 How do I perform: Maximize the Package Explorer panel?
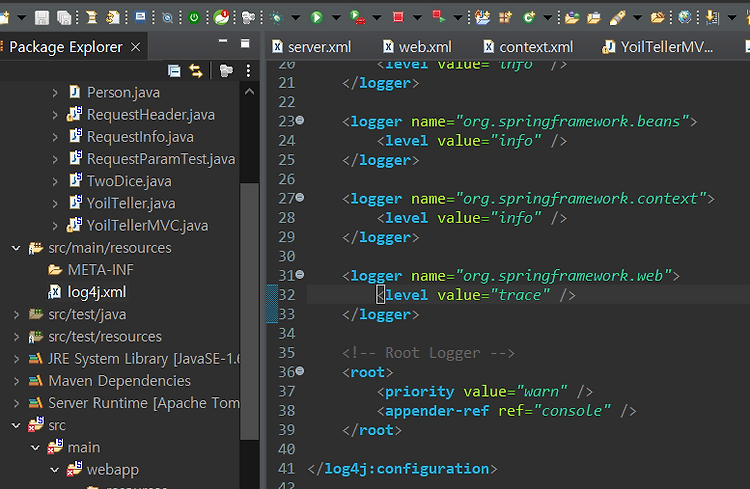(245, 44)
